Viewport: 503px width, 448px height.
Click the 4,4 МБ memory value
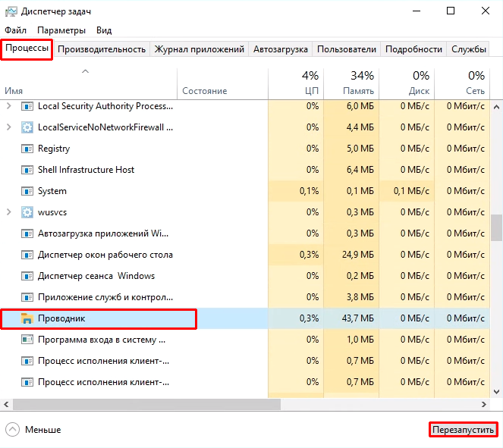(360, 127)
